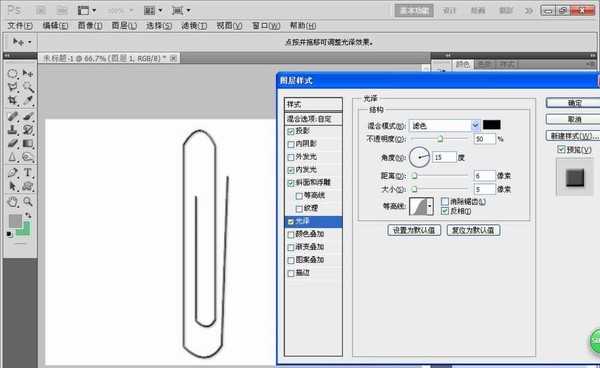Enable the 纹理 texture sub-option checkbox

[299, 209]
